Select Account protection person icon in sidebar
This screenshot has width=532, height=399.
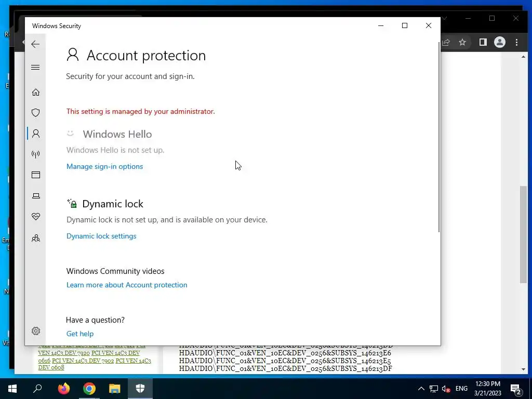point(36,134)
